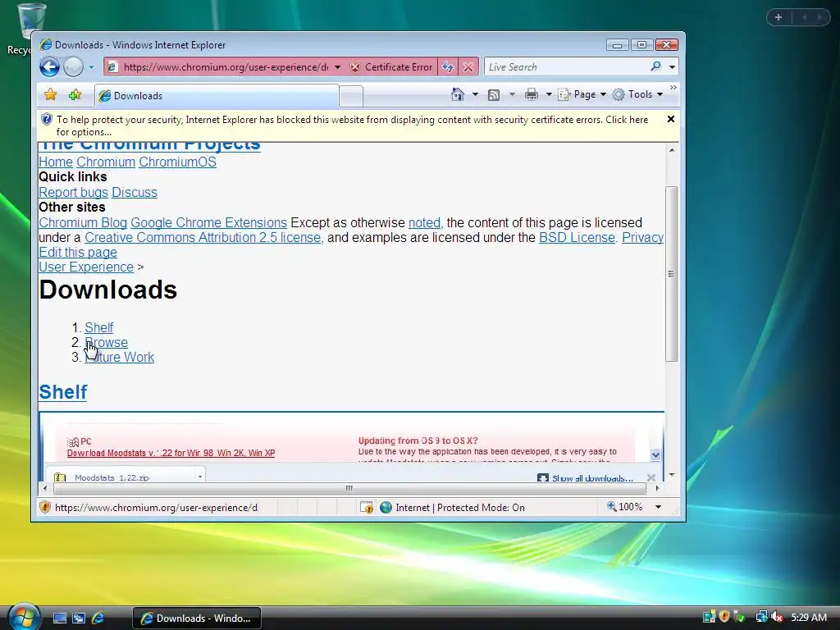Click the Live Search box
Screen dimensions: 840x630
[x=566, y=67]
